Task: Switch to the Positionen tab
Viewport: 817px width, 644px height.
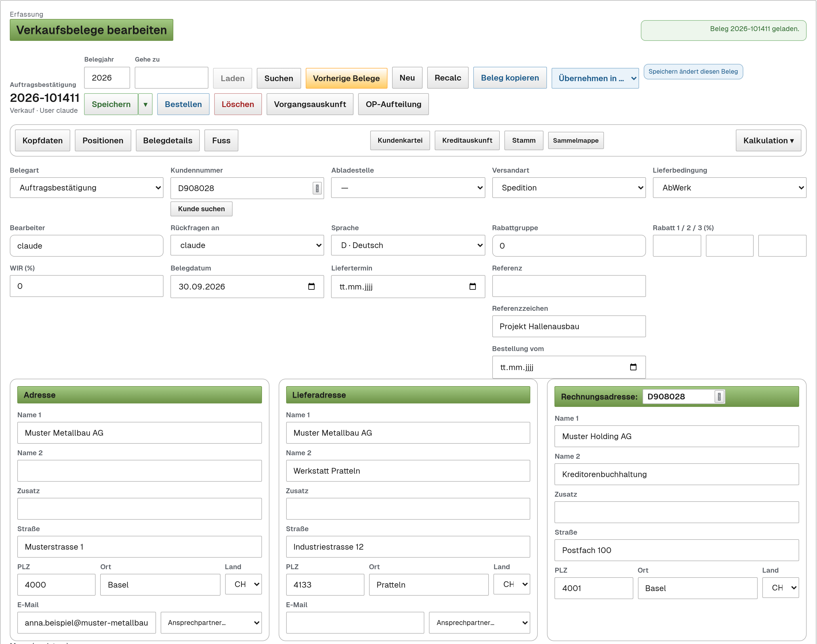Action: click(102, 141)
